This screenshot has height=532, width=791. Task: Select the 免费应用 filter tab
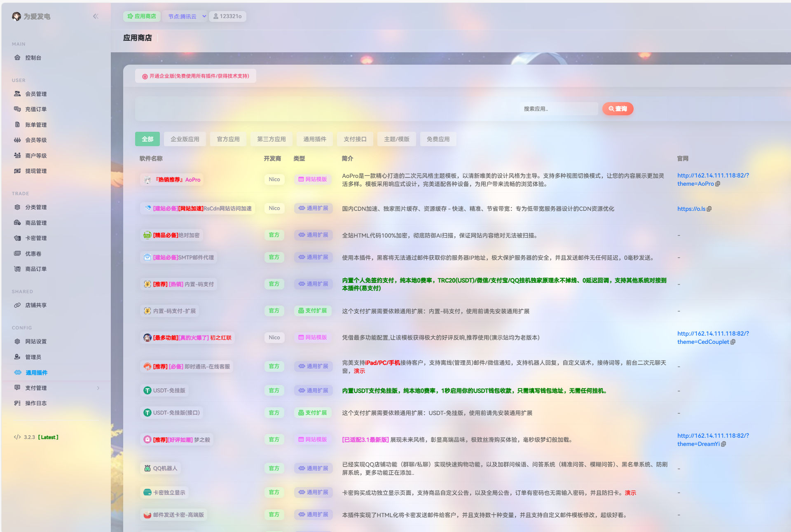click(x=438, y=139)
